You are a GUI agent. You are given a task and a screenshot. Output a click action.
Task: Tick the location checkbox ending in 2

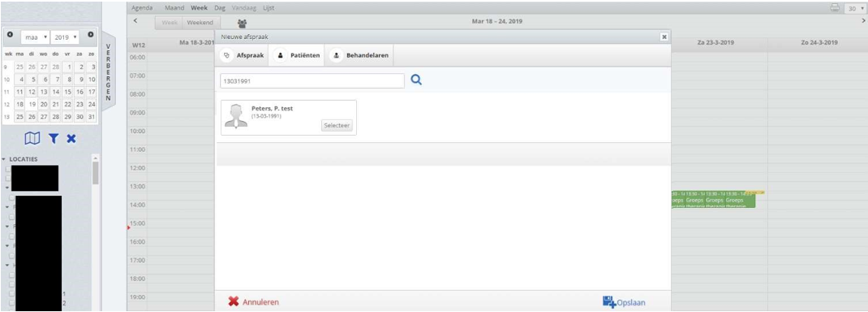11,303
